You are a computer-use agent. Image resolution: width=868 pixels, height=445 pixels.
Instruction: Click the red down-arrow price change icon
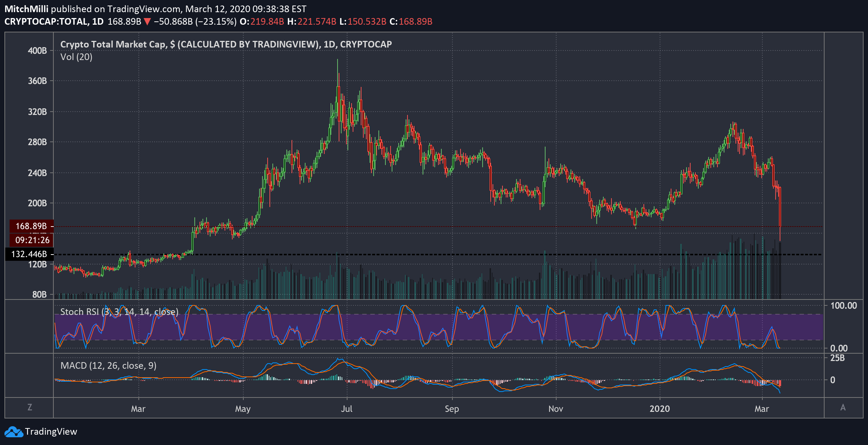point(147,22)
